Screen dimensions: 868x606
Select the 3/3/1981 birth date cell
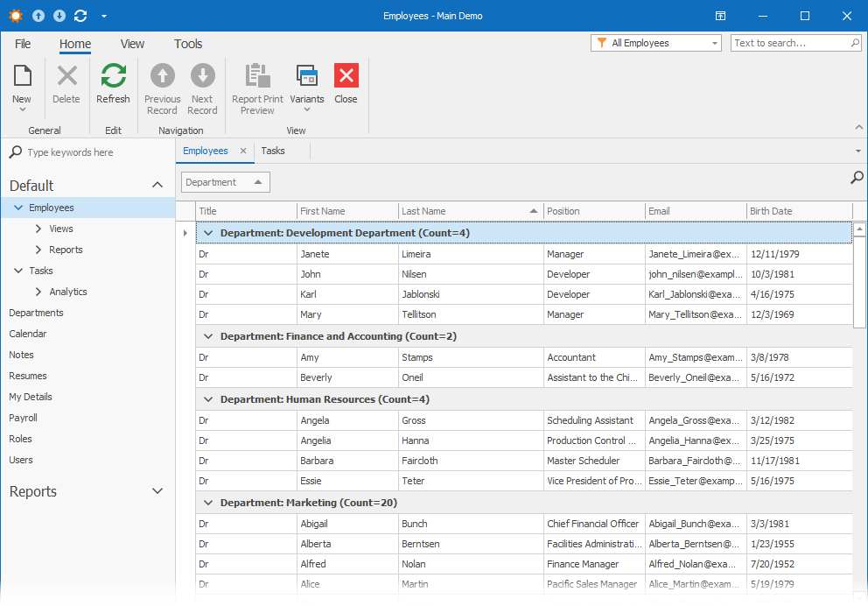(800, 524)
